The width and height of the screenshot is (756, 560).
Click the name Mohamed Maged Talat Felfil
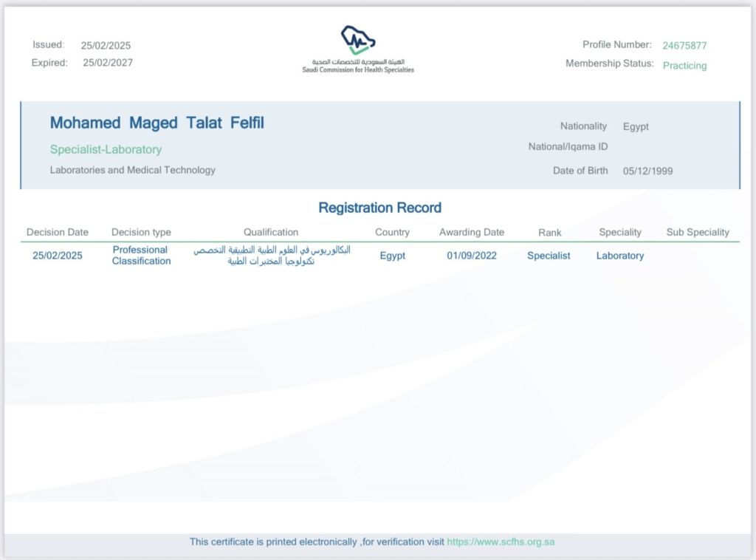click(157, 123)
